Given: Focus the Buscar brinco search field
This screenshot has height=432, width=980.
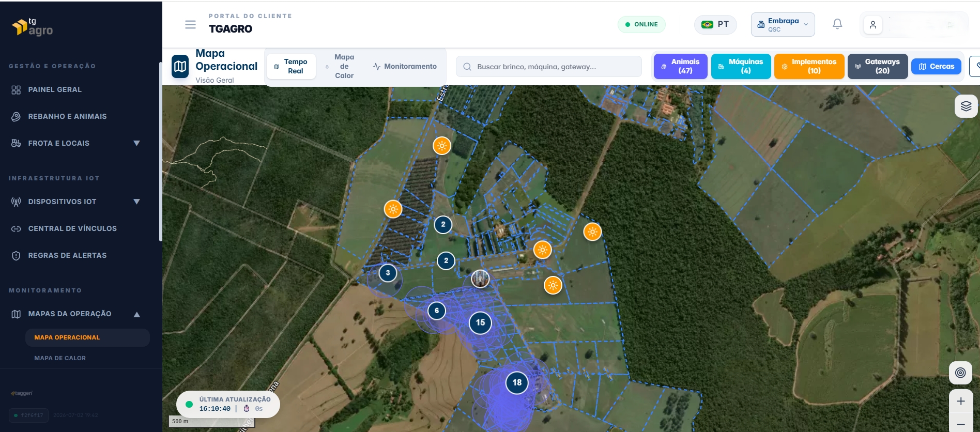Looking at the screenshot, I should (549, 67).
